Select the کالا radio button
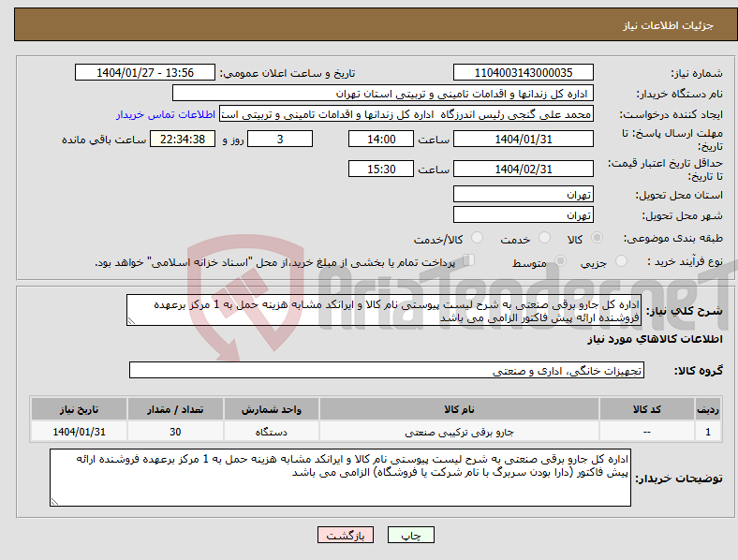This screenshot has width=738, height=560. pos(597,238)
